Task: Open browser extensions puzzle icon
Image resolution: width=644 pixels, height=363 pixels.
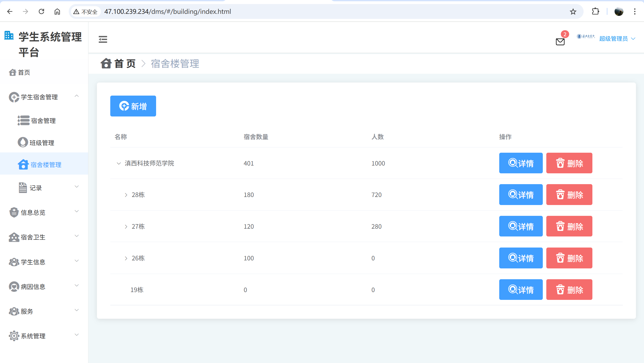Action: pyautogui.click(x=595, y=12)
